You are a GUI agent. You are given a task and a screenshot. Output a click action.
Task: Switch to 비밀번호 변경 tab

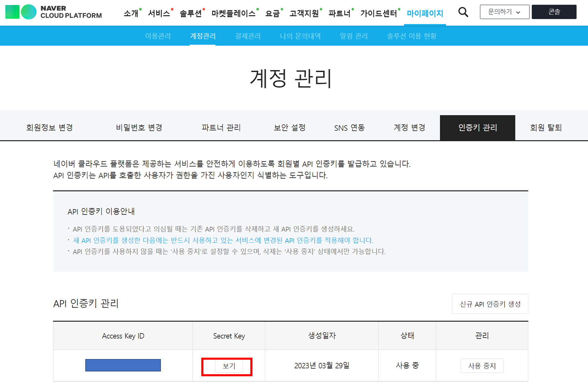[139, 128]
